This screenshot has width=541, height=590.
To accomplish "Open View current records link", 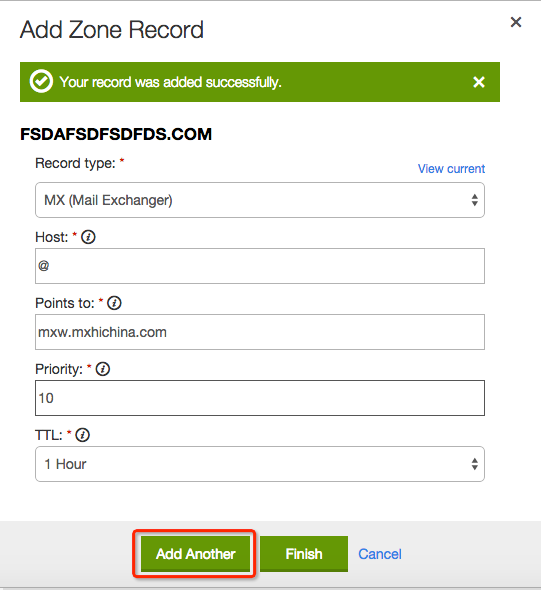I will [451, 169].
